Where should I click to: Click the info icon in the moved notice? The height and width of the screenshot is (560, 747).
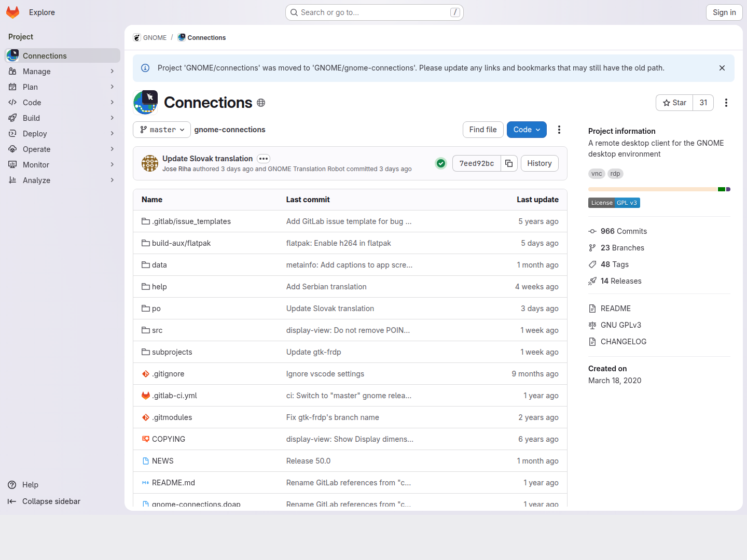(x=145, y=68)
